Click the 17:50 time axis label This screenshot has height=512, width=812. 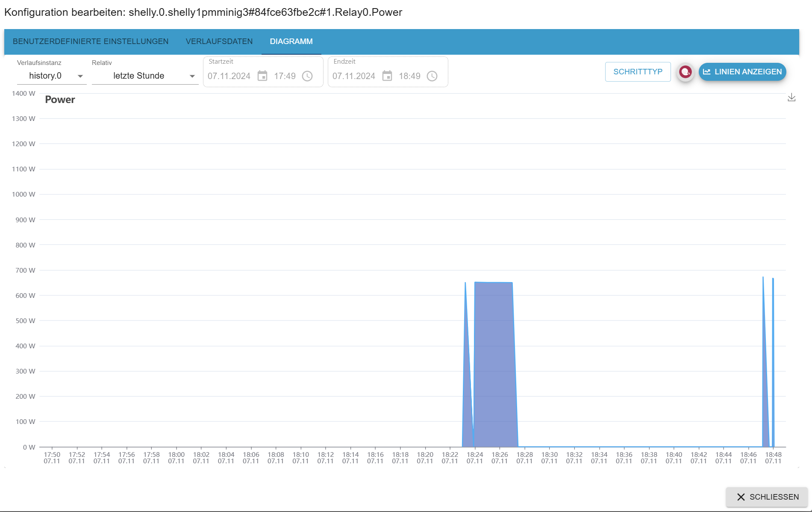(52, 458)
